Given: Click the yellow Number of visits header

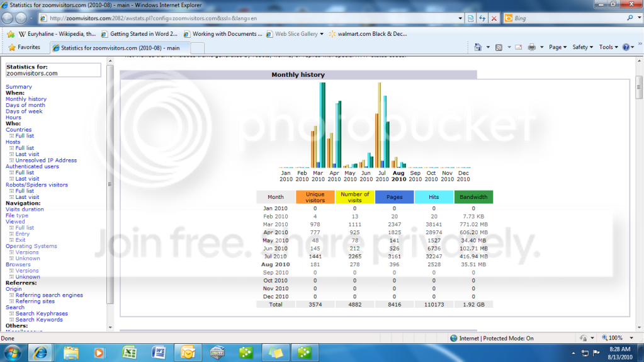Looking at the screenshot, I should pos(355,197).
